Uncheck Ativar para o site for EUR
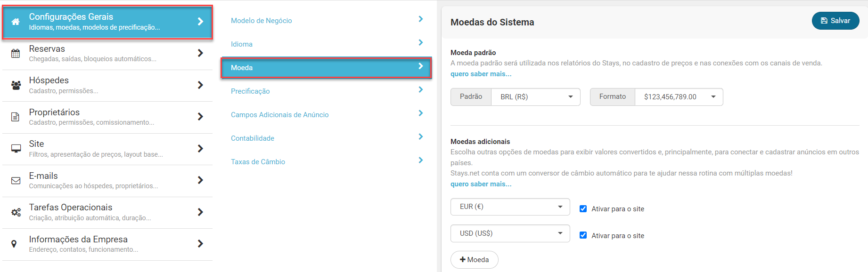 click(583, 209)
